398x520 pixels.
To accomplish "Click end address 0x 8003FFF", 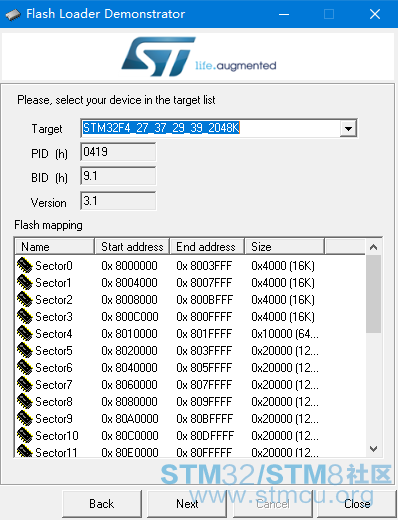I will pyautogui.click(x=204, y=266).
